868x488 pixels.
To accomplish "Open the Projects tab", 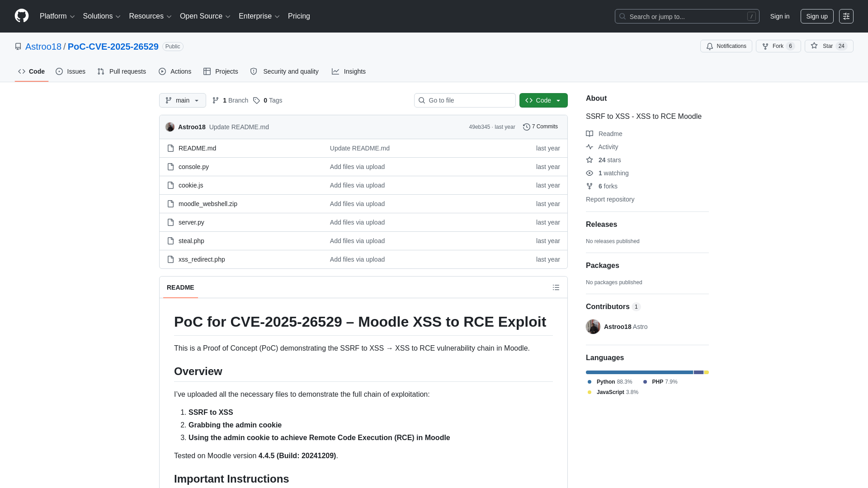I will (221, 71).
